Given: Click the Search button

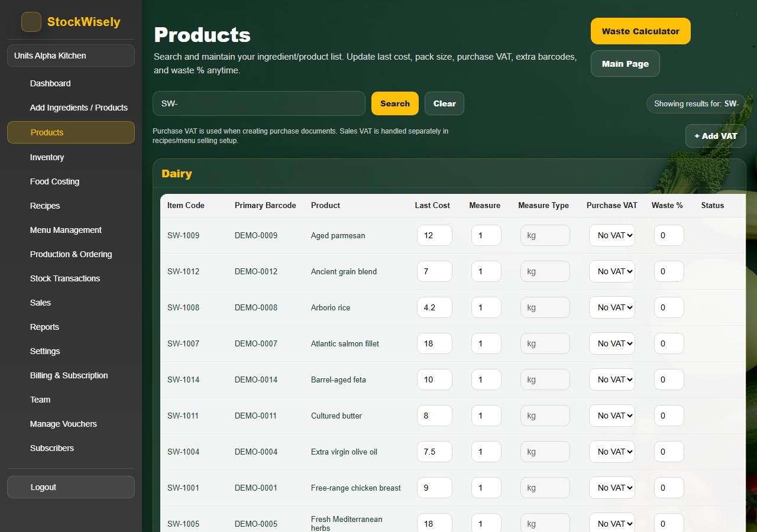Looking at the screenshot, I should pyautogui.click(x=395, y=103).
